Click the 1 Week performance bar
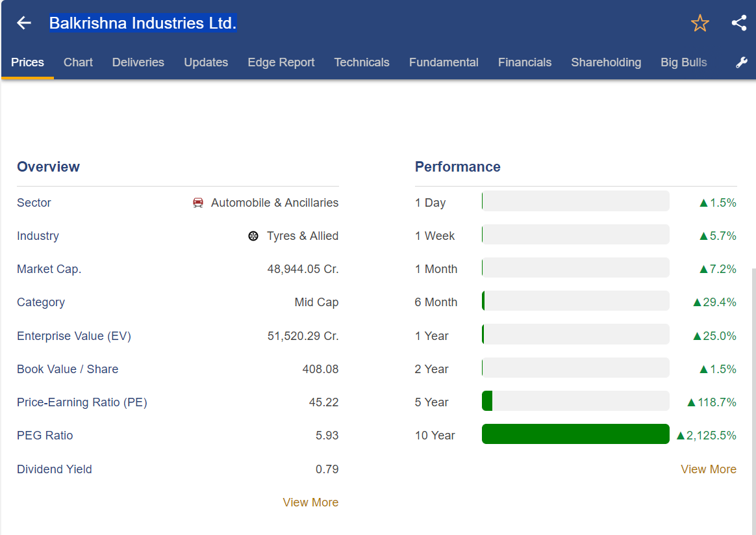Viewport: 756px width, 535px height. click(x=575, y=234)
